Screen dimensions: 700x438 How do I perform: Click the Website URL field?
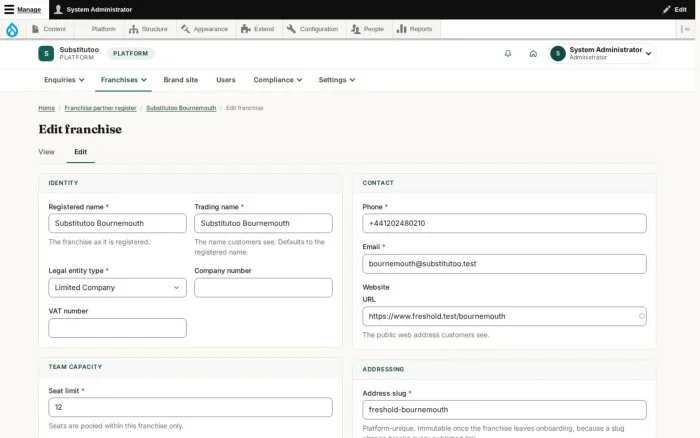click(x=504, y=316)
